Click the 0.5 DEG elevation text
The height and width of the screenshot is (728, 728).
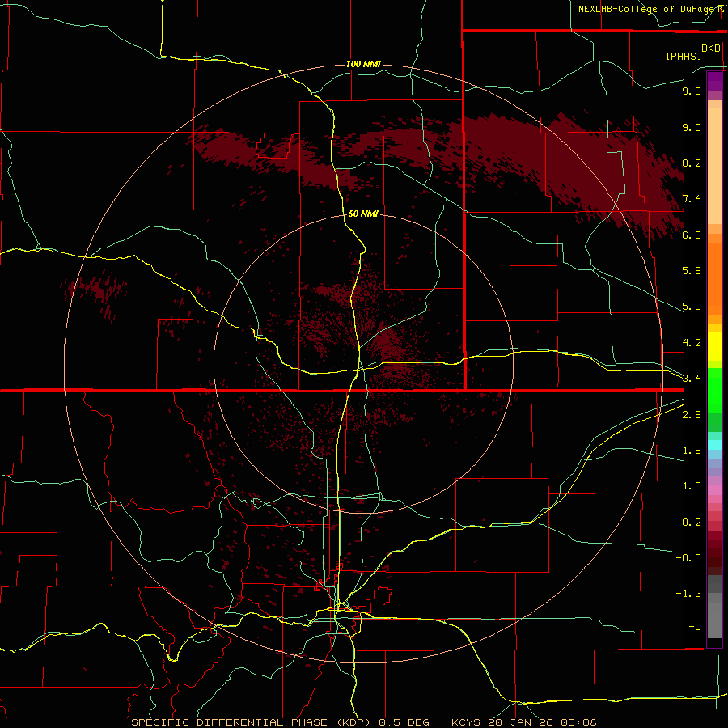[404, 722]
